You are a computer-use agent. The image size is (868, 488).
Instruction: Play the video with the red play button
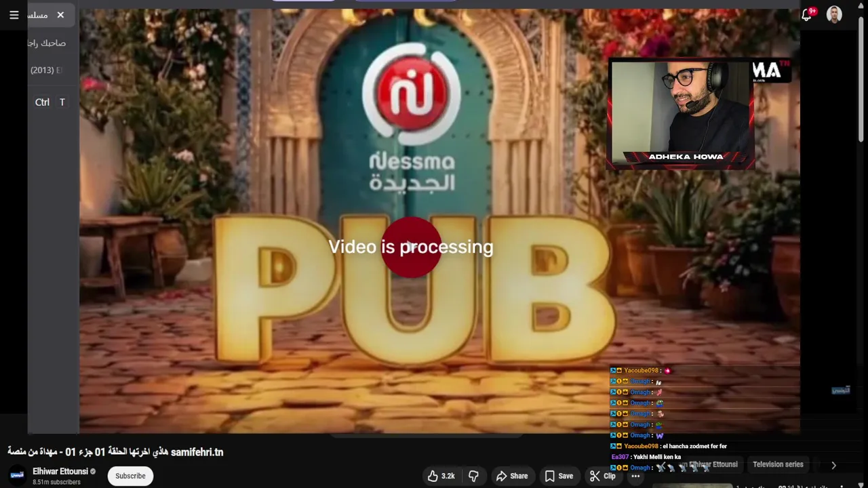(x=411, y=247)
